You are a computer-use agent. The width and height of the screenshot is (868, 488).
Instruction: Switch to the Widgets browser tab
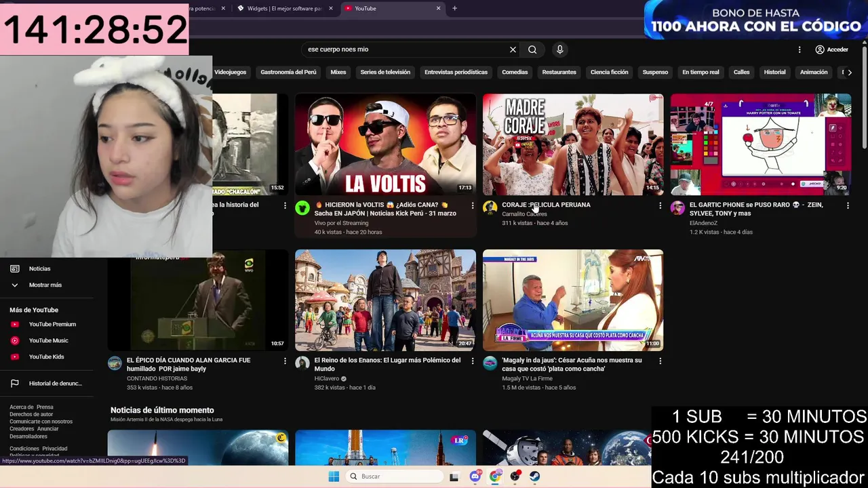click(285, 8)
